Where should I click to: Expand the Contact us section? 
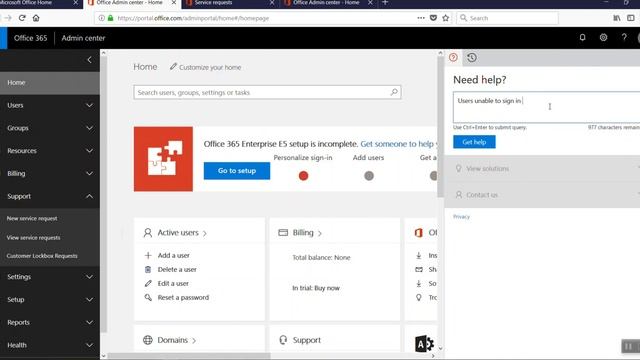point(542,195)
